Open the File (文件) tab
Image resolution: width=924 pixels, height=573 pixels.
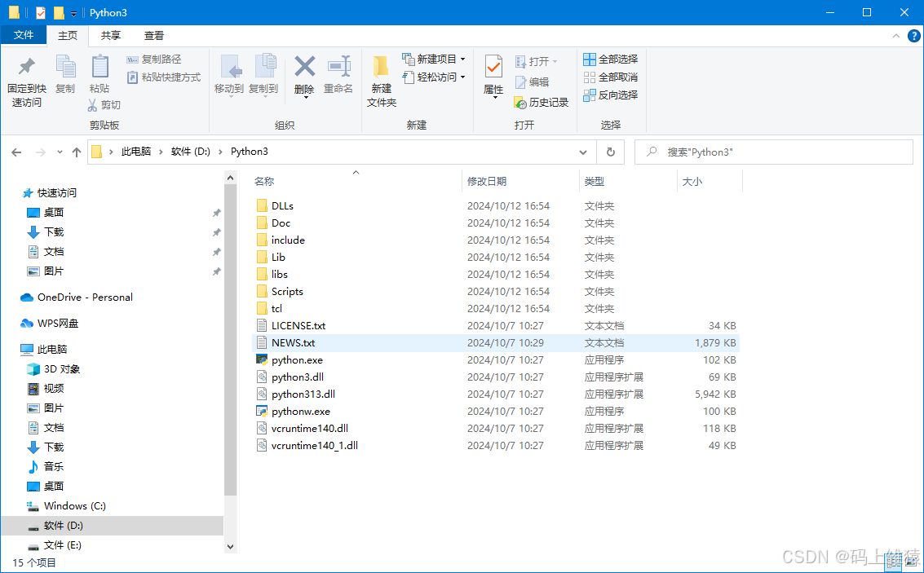(x=24, y=35)
